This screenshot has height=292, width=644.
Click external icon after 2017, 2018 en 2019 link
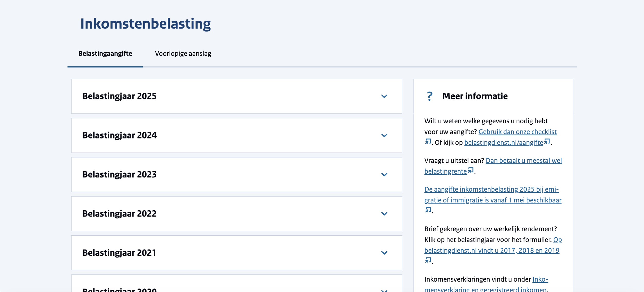[428, 260]
